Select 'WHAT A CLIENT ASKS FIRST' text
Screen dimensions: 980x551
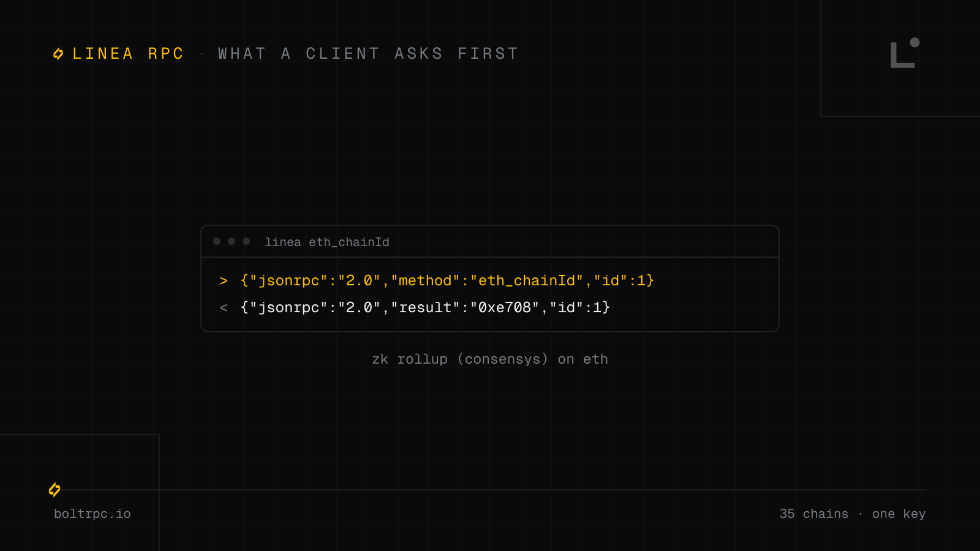click(368, 54)
